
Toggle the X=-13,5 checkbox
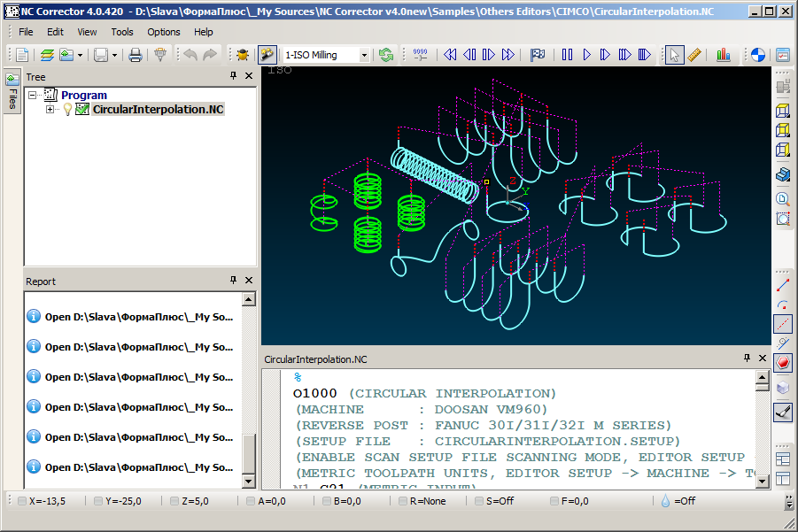[21, 501]
